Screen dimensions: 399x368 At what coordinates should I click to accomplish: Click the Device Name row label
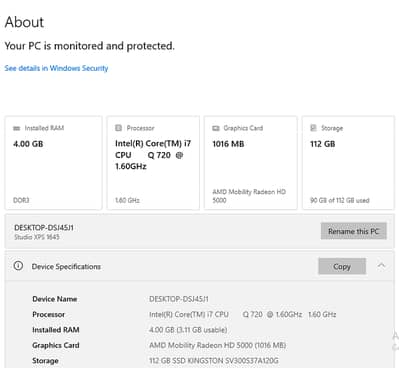[x=55, y=299]
